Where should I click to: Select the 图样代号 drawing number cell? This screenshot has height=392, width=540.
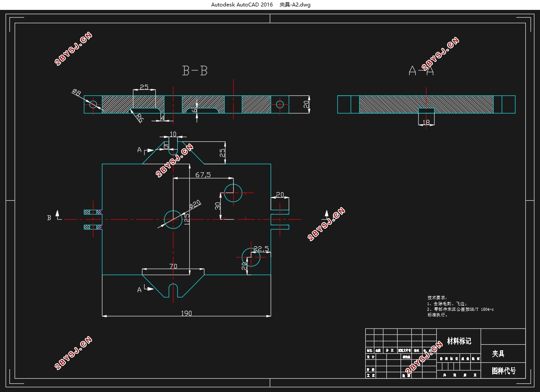(503, 371)
